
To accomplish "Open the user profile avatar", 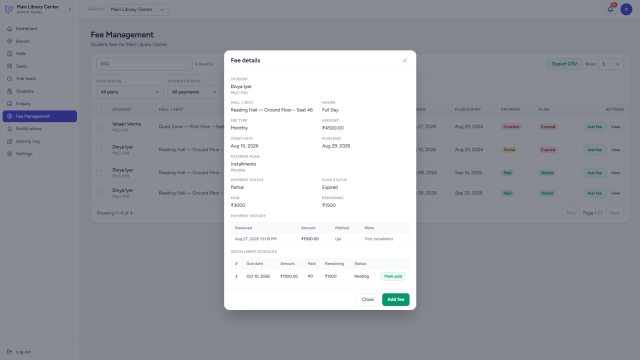I will click(x=626, y=9).
